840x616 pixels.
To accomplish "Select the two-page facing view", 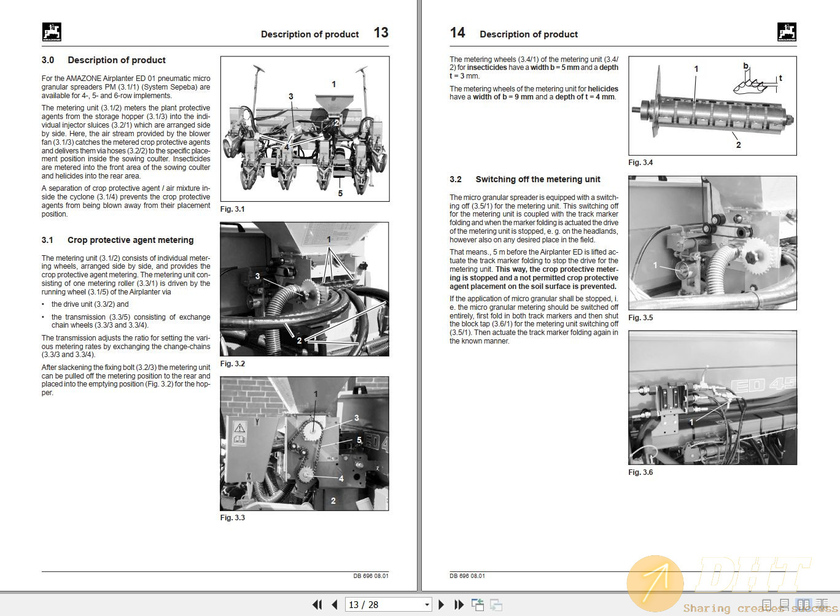I will [803, 605].
